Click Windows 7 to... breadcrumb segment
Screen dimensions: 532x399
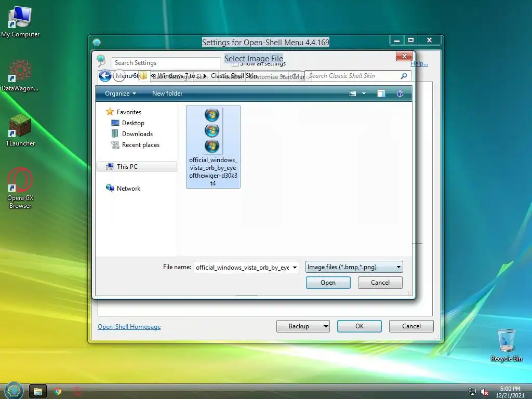(x=179, y=76)
